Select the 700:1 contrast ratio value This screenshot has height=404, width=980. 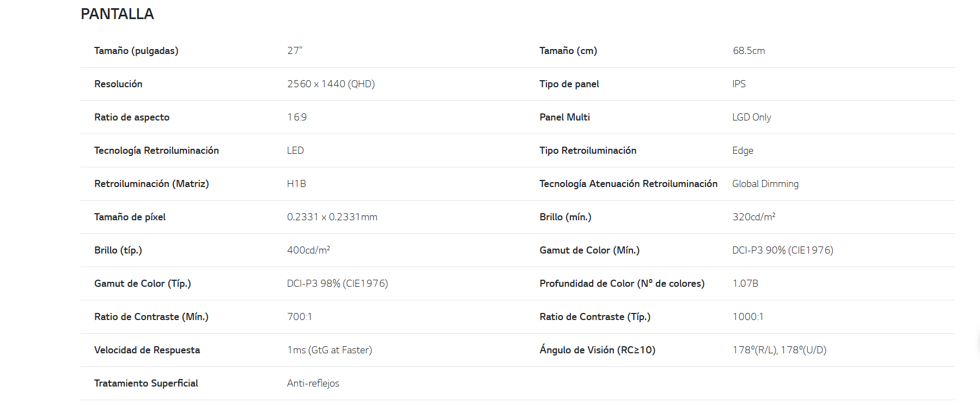tap(300, 317)
